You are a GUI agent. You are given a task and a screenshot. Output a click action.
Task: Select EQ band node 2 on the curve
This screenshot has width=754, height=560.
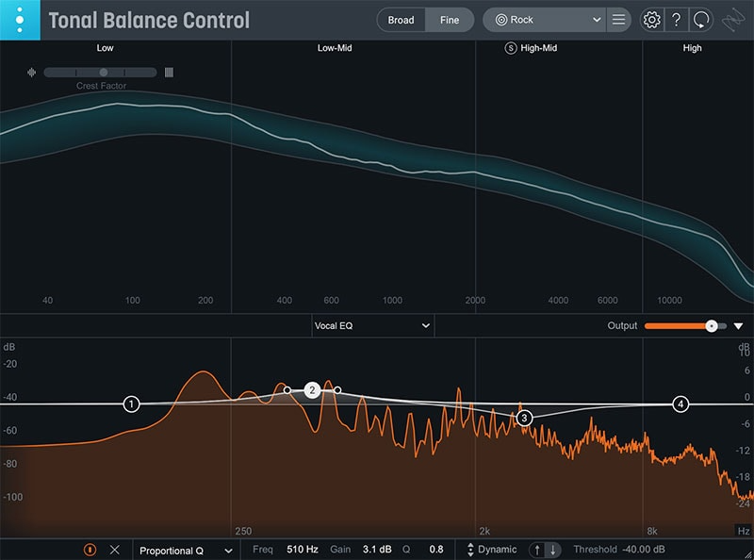click(x=311, y=388)
